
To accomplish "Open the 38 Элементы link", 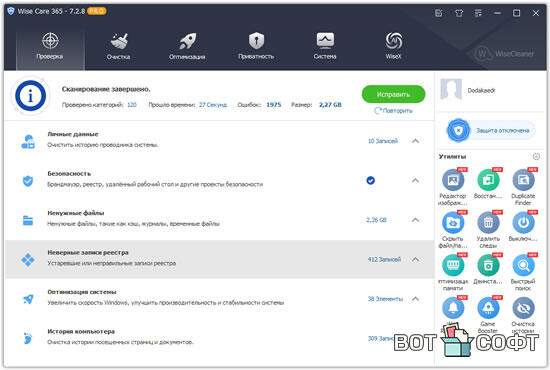I will (385, 299).
